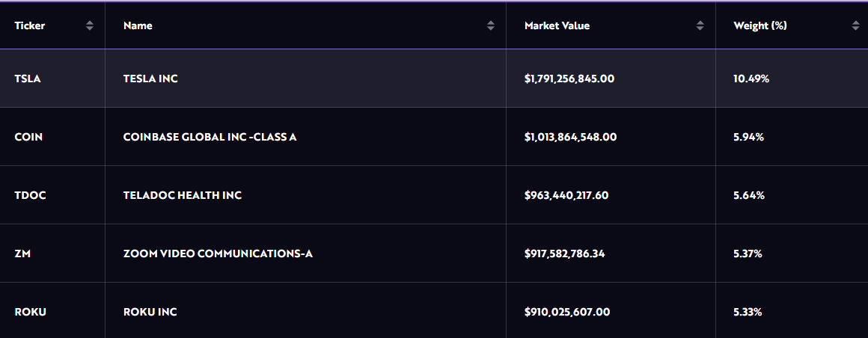Click the Weight (%) column header label
This screenshot has height=338, width=868.
pyautogui.click(x=760, y=25)
